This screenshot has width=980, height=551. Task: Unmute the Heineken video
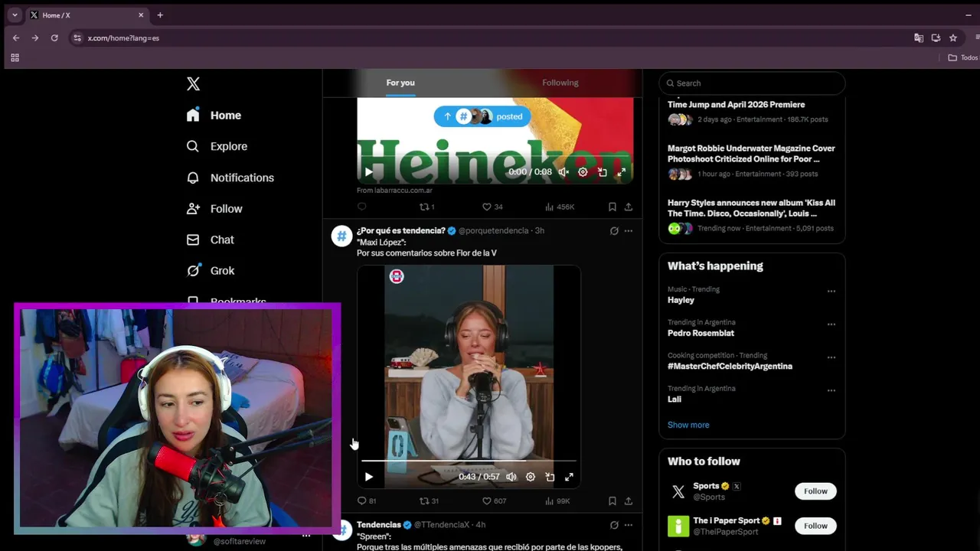(563, 172)
